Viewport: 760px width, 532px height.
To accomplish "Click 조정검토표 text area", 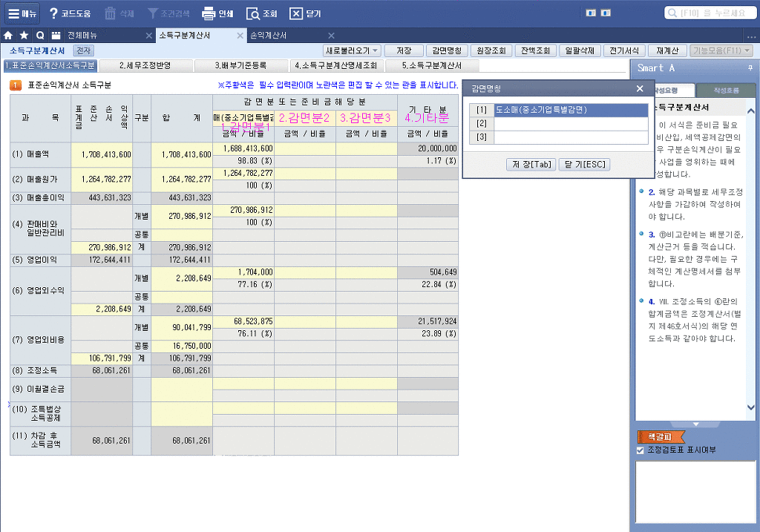I will (695, 491).
